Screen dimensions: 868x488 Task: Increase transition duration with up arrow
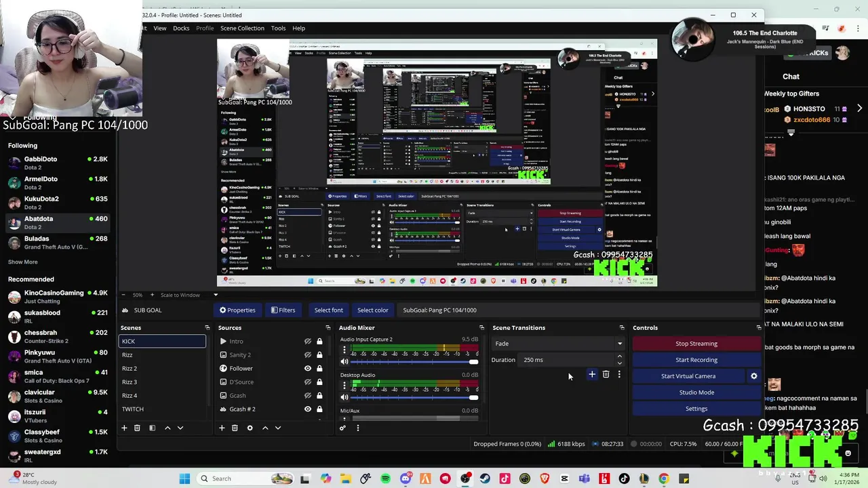click(619, 357)
